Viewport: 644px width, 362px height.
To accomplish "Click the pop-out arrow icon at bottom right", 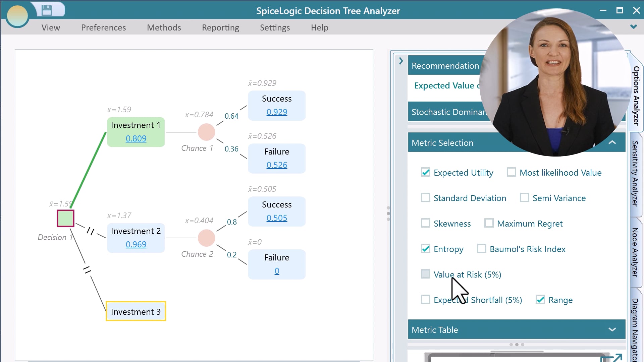I will (x=616, y=358).
